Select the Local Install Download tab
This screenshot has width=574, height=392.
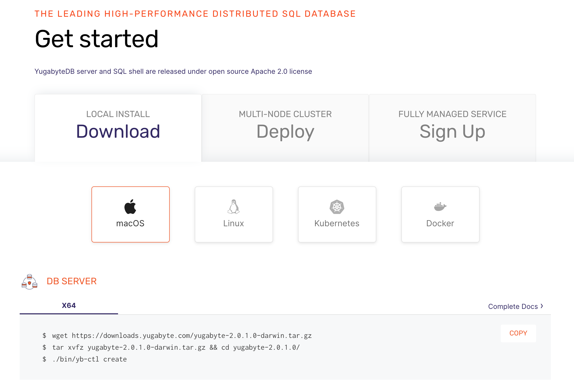click(118, 128)
